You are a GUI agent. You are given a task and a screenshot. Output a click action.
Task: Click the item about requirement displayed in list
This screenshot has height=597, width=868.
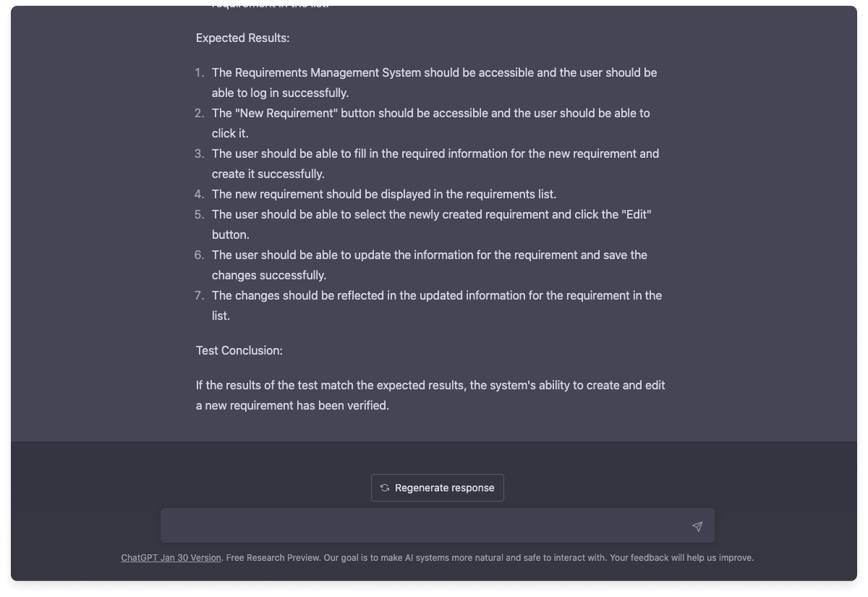click(383, 194)
